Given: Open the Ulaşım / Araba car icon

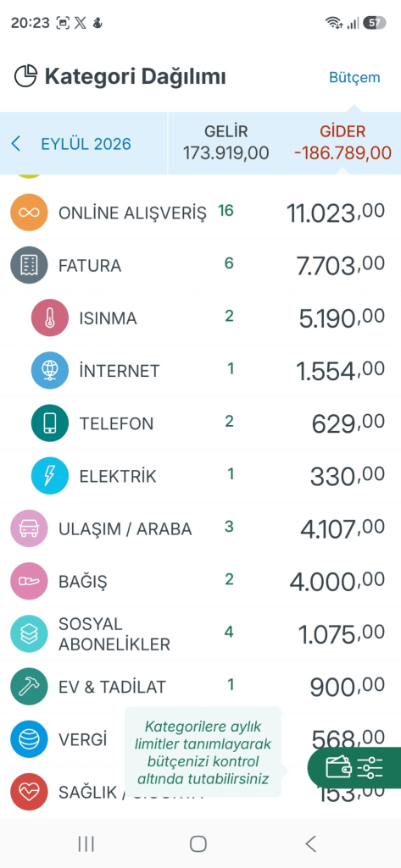Looking at the screenshot, I should (x=29, y=528).
